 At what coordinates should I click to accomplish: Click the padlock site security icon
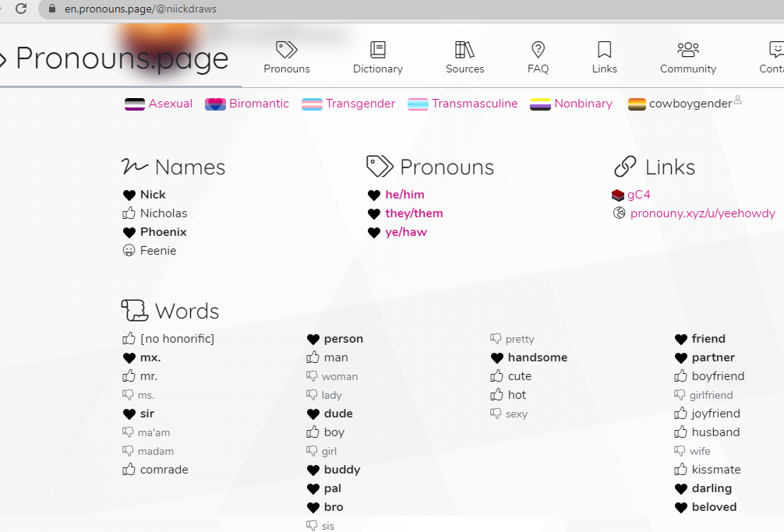pos(51,9)
